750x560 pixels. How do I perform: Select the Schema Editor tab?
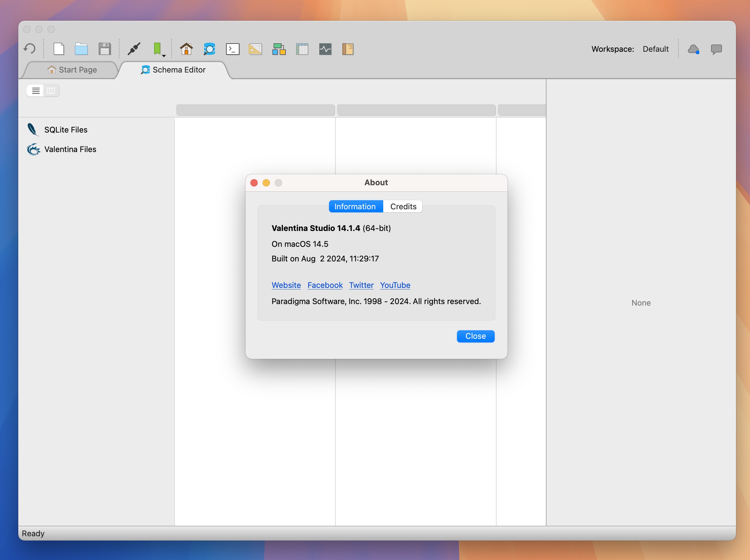click(x=173, y=70)
